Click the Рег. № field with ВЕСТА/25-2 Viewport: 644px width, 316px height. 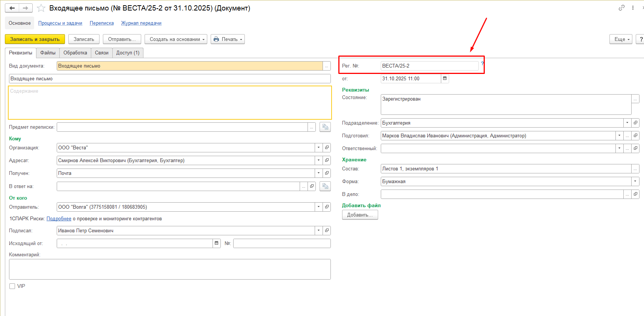pos(430,66)
